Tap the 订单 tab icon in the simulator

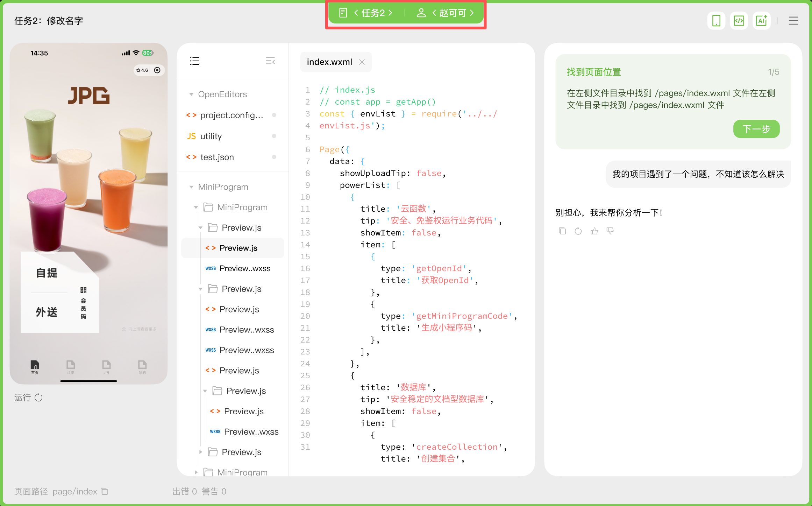tap(71, 367)
